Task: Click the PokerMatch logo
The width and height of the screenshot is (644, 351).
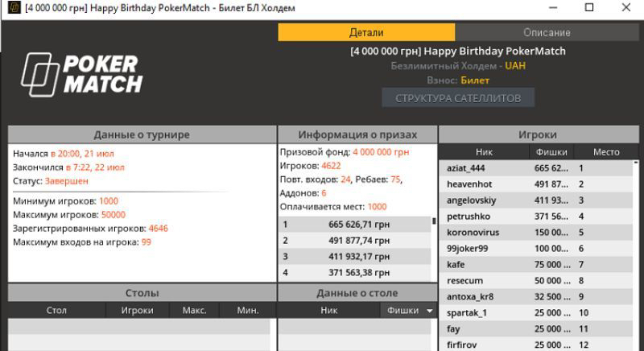Action: pos(81,74)
